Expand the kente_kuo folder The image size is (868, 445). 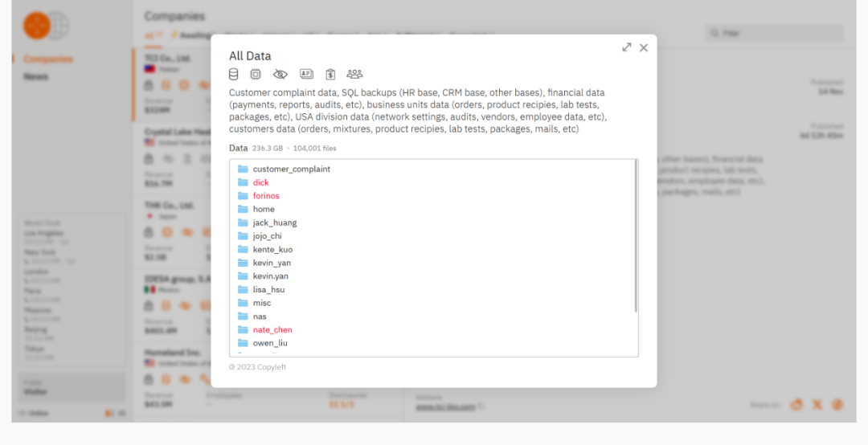(272, 250)
